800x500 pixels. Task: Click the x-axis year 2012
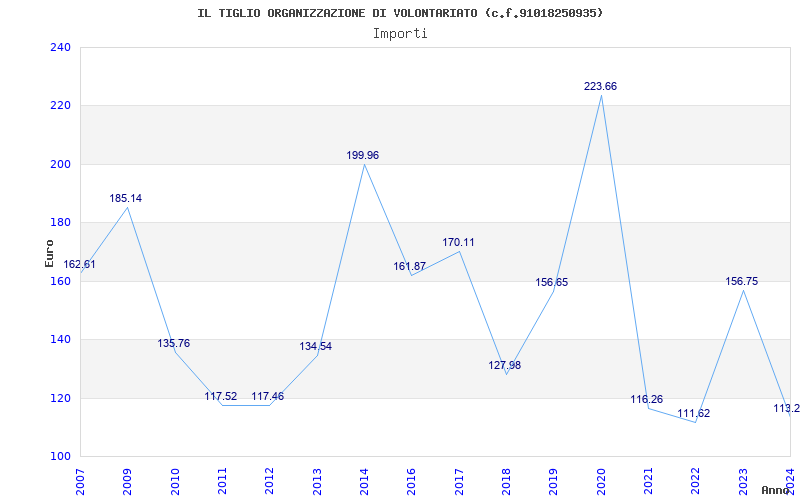coord(269,481)
